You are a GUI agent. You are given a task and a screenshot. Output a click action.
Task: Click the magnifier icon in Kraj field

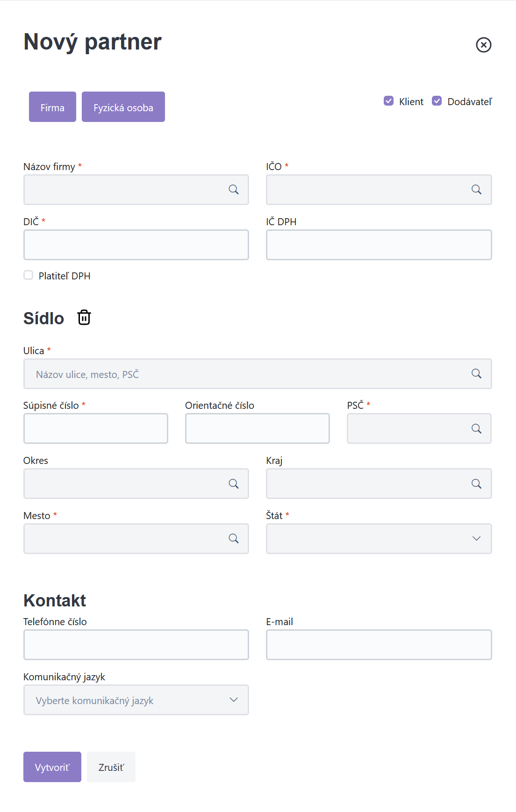coord(476,484)
